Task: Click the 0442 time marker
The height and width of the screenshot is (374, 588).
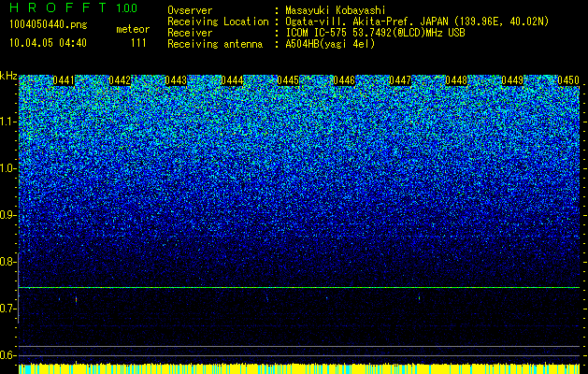Action: (x=120, y=80)
